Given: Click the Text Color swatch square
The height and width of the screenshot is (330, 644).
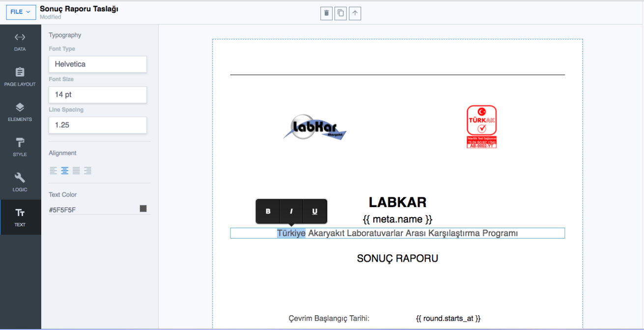Looking at the screenshot, I should [x=143, y=209].
